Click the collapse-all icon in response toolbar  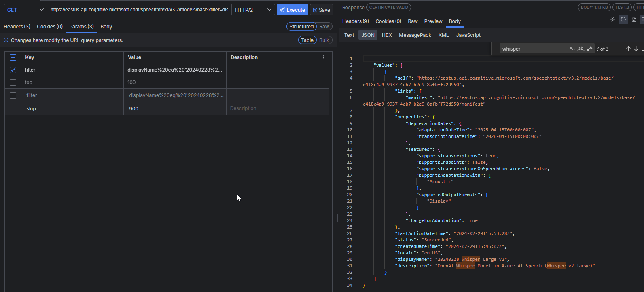click(612, 19)
